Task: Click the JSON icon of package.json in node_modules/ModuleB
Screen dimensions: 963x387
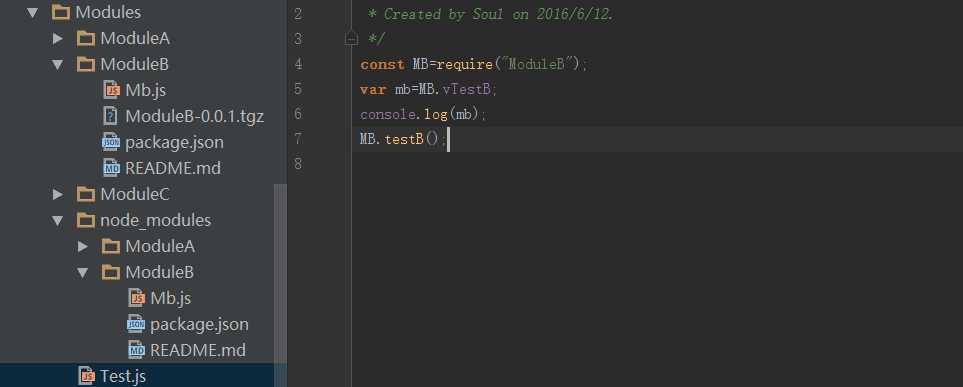Action: 136,324
